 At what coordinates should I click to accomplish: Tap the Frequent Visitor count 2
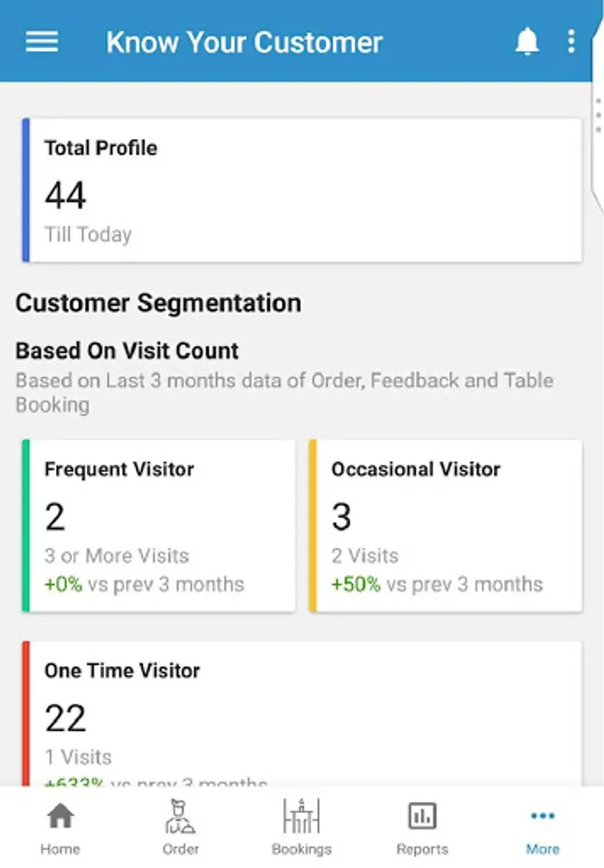(55, 518)
